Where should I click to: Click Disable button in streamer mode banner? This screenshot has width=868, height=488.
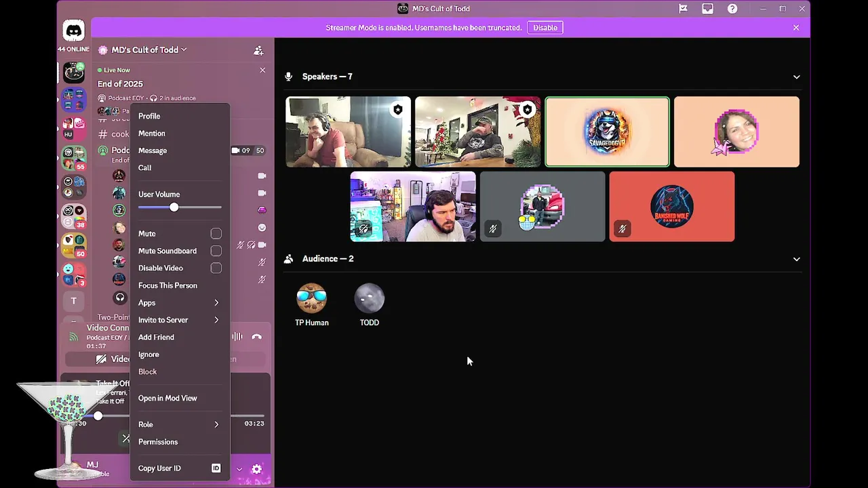(545, 28)
